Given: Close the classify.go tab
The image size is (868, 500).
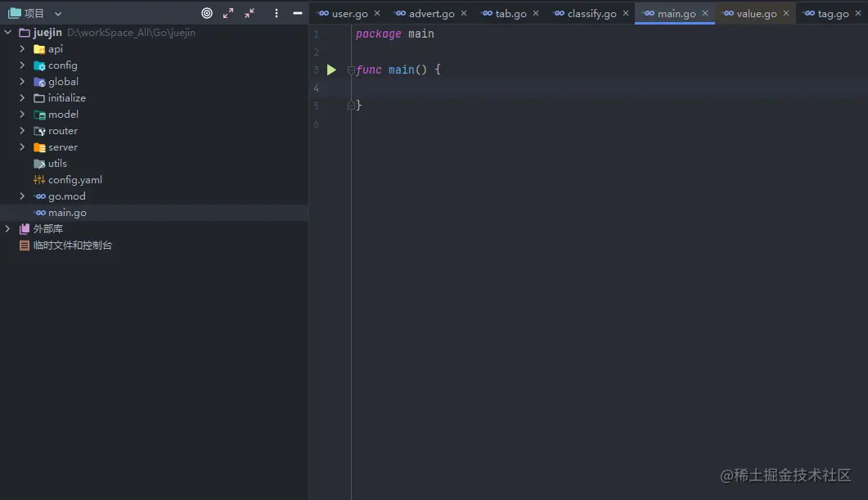Looking at the screenshot, I should (x=626, y=13).
